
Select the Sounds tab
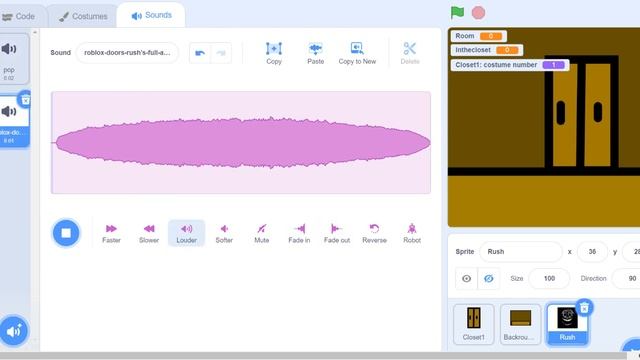click(x=151, y=15)
